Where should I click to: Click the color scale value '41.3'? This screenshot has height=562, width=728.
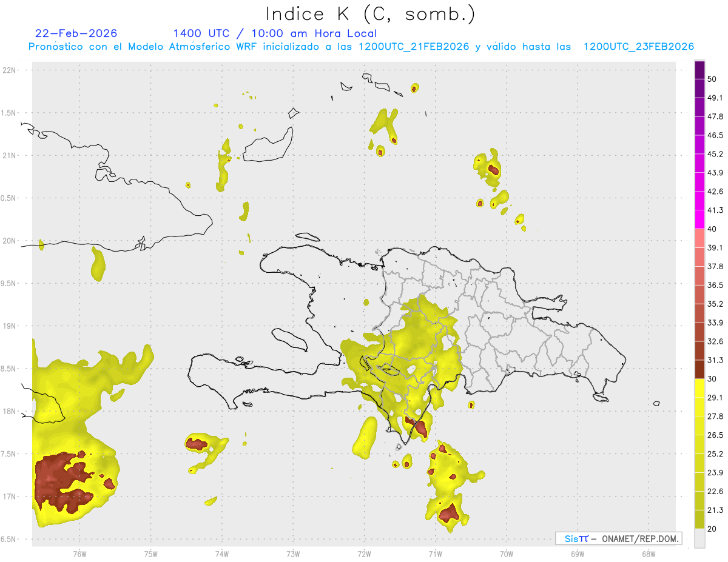coord(715,210)
